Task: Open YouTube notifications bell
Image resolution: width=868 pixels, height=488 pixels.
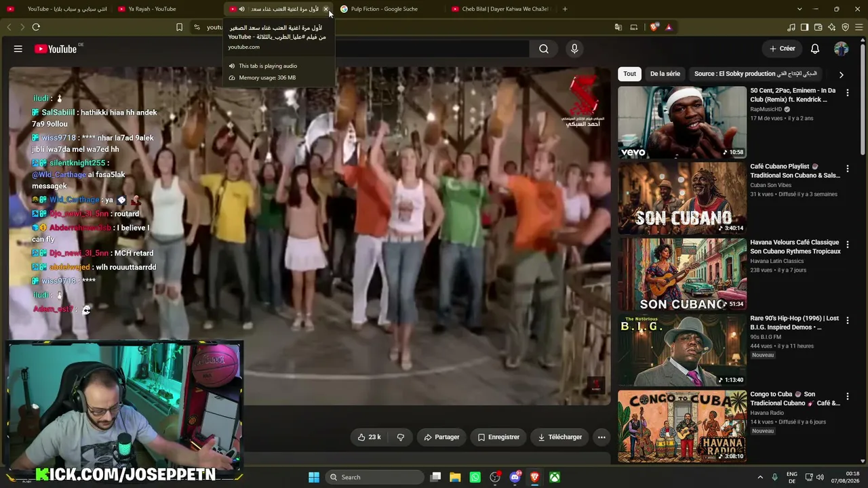Action: tap(815, 49)
